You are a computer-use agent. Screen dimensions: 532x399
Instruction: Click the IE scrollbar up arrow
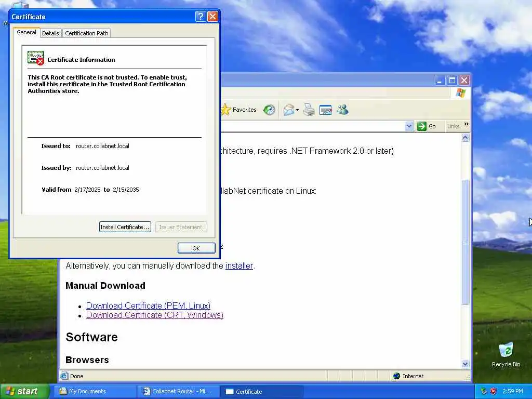[465, 137]
